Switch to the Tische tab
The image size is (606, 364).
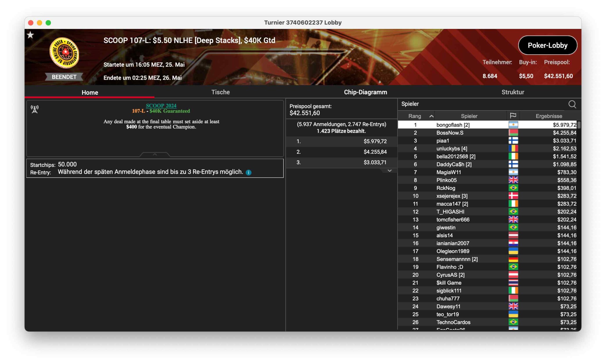[x=220, y=92]
